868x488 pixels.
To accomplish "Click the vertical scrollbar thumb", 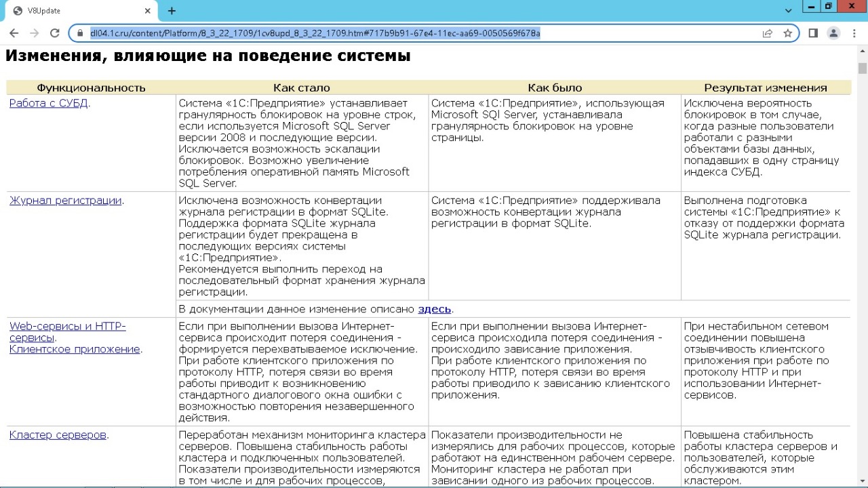I will [862, 68].
